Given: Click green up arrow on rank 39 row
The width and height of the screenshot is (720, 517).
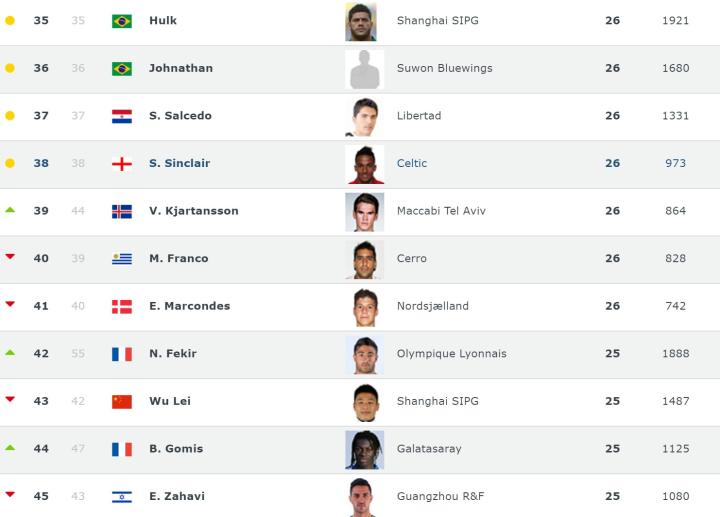Looking at the screenshot, I should point(10,210).
